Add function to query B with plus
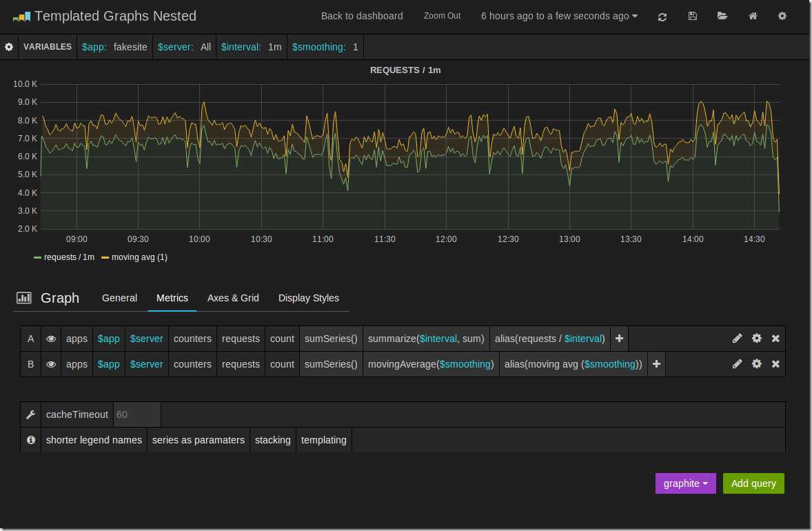The width and height of the screenshot is (812, 531). tap(656, 364)
